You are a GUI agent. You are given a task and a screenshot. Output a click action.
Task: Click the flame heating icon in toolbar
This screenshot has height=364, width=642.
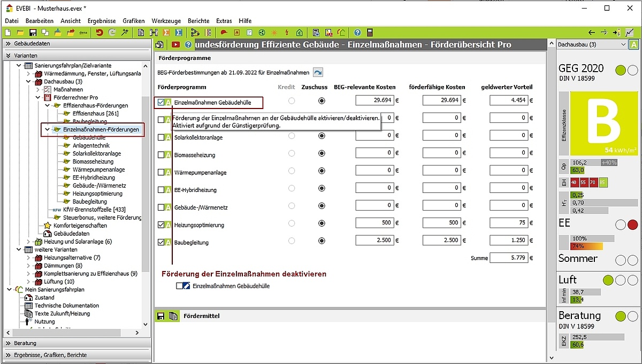tap(236, 33)
